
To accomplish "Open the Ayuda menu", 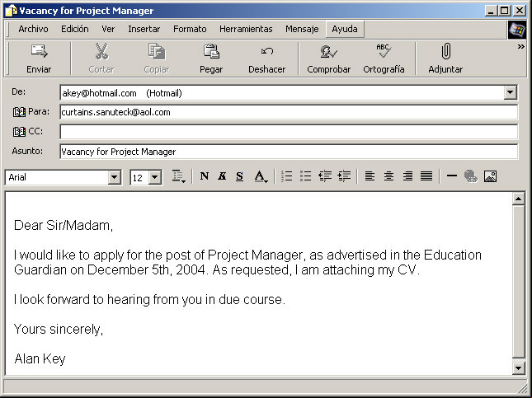I will tap(345, 29).
